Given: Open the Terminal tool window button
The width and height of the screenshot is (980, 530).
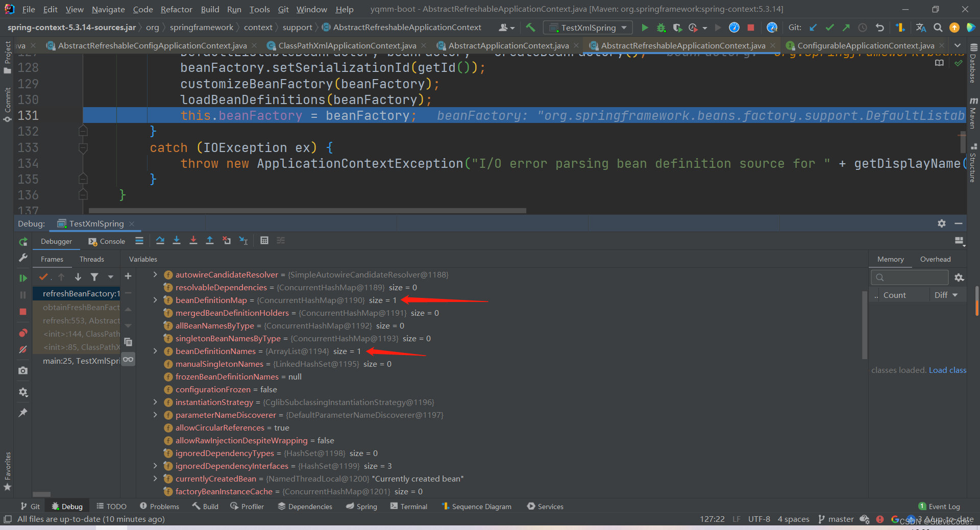Looking at the screenshot, I should tap(408, 507).
